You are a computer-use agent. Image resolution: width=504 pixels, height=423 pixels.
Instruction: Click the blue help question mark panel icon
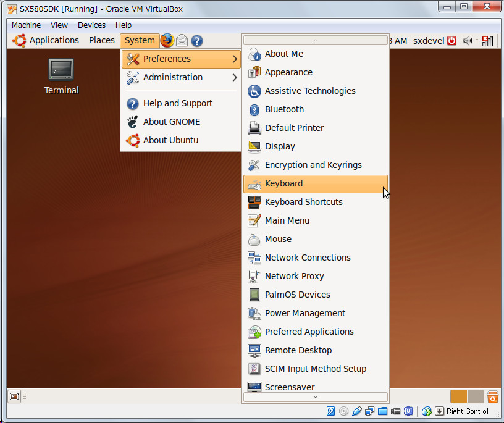pyautogui.click(x=196, y=41)
